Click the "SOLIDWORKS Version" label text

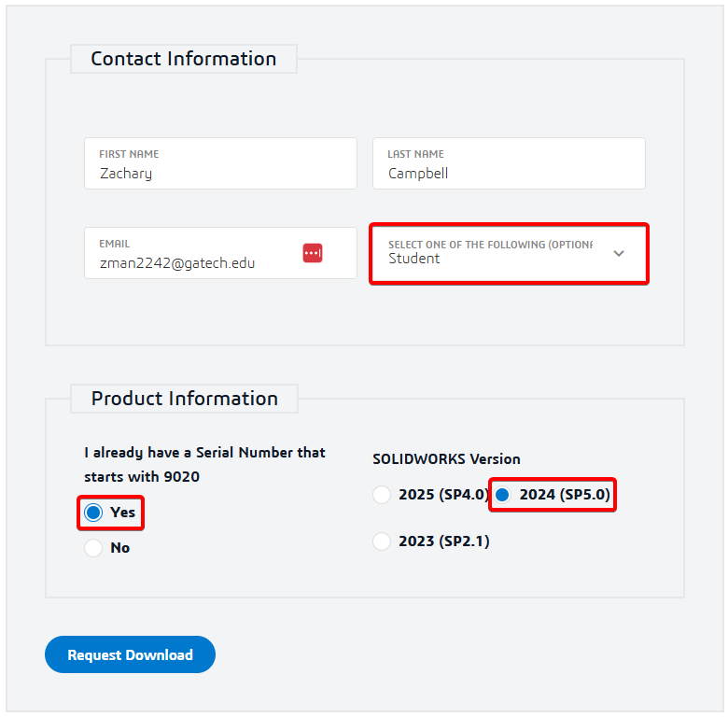[x=446, y=459]
